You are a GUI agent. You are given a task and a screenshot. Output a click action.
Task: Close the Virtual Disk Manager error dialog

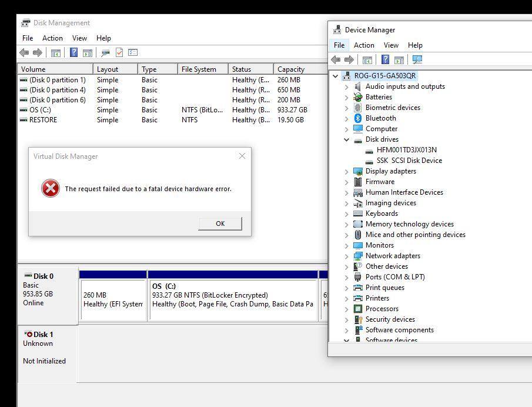242,156
